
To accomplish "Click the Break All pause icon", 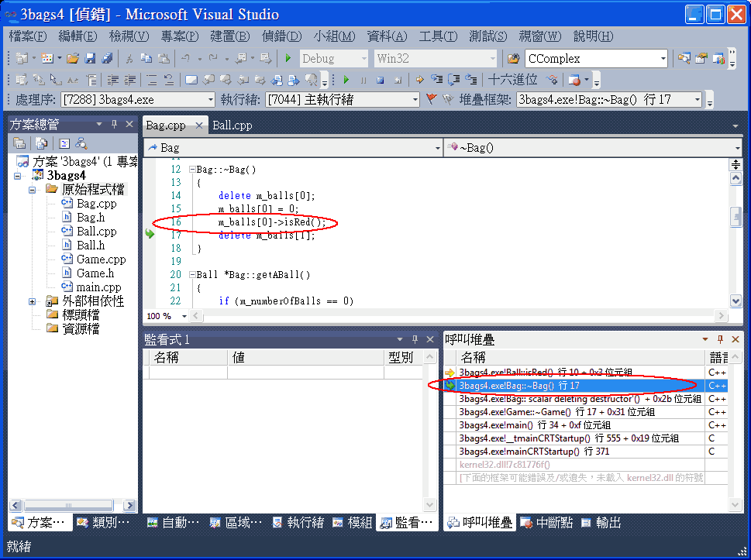I will 363,80.
